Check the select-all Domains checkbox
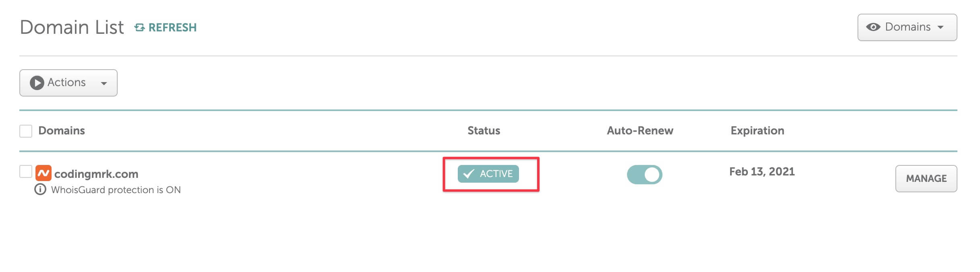Image resolution: width=980 pixels, height=272 pixels. tap(26, 131)
